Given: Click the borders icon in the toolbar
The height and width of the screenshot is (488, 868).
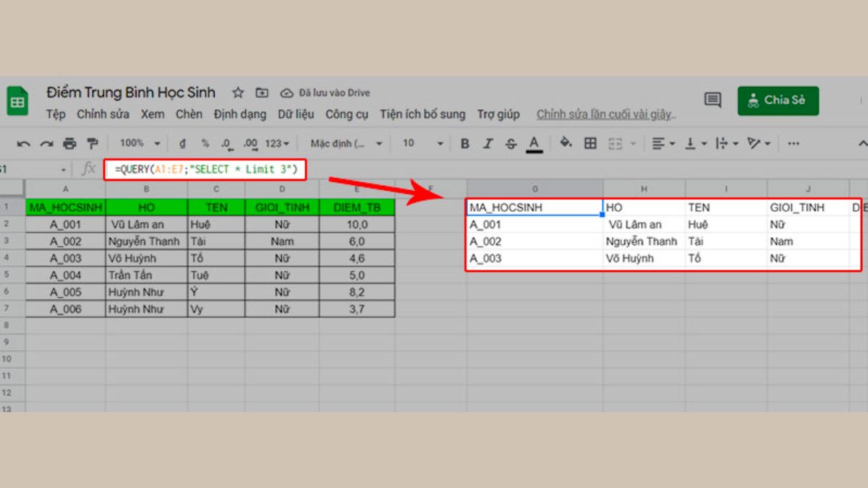Looking at the screenshot, I should (x=590, y=143).
